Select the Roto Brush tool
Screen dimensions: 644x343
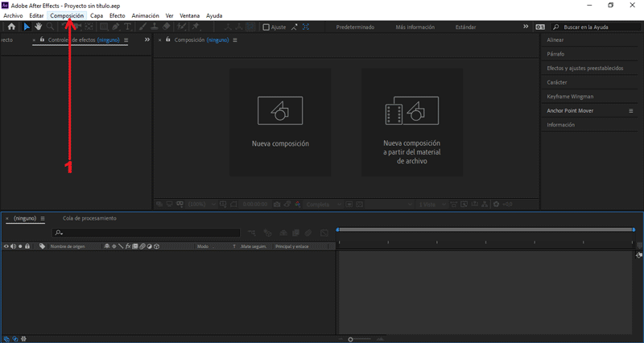[x=181, y=27]
